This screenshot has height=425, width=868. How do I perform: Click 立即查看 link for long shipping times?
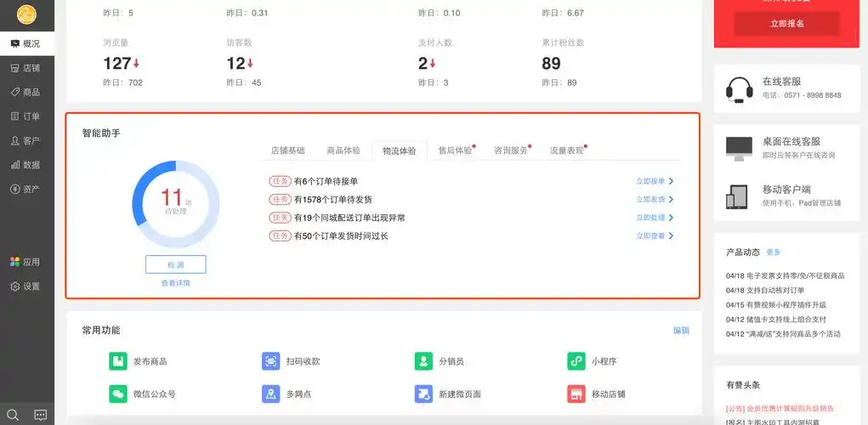[650, 235]
